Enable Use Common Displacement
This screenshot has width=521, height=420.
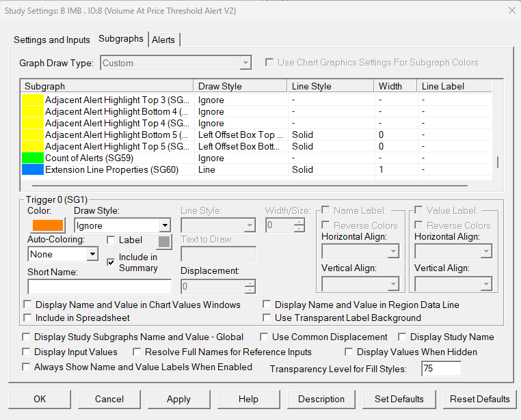pos(263,337)
